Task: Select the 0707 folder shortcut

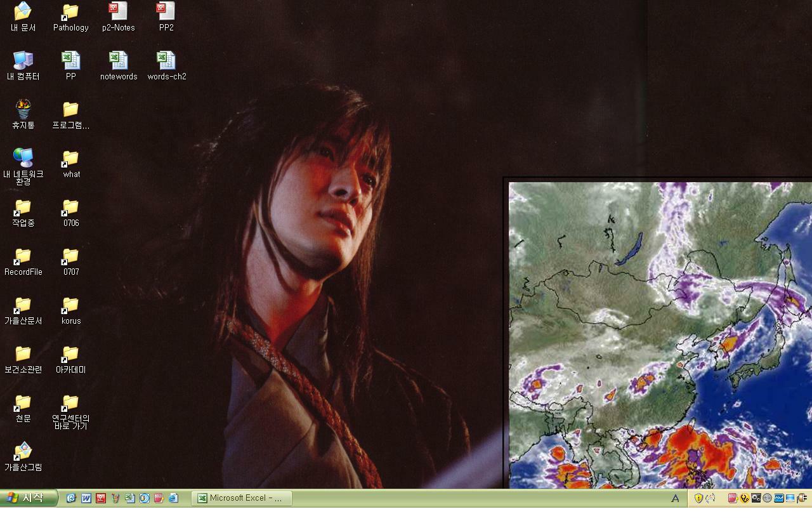Action: tap(71, 261)
